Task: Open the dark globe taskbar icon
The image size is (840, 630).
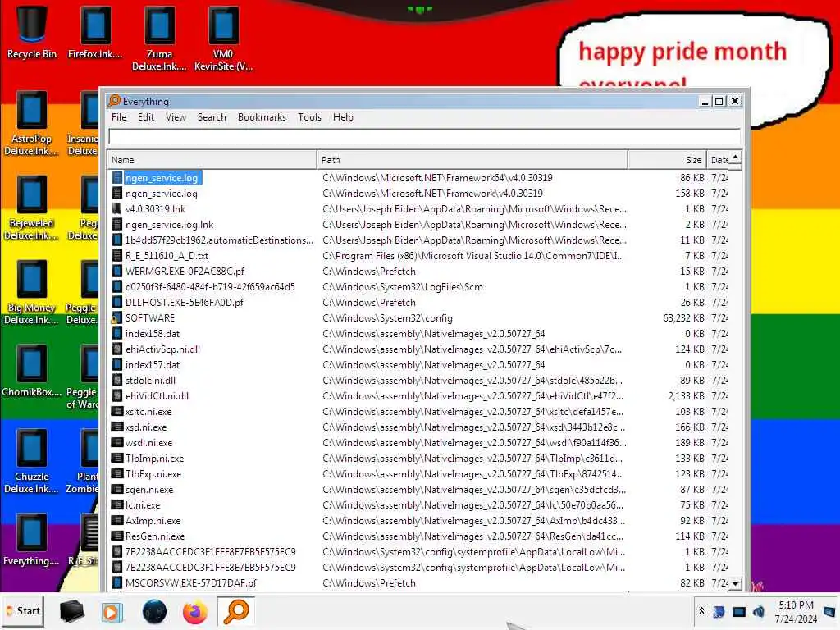Action: 154,611
